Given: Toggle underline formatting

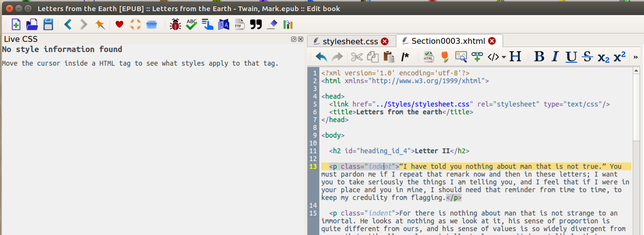Looking at the screenshot, I should [x=571, y=57].
